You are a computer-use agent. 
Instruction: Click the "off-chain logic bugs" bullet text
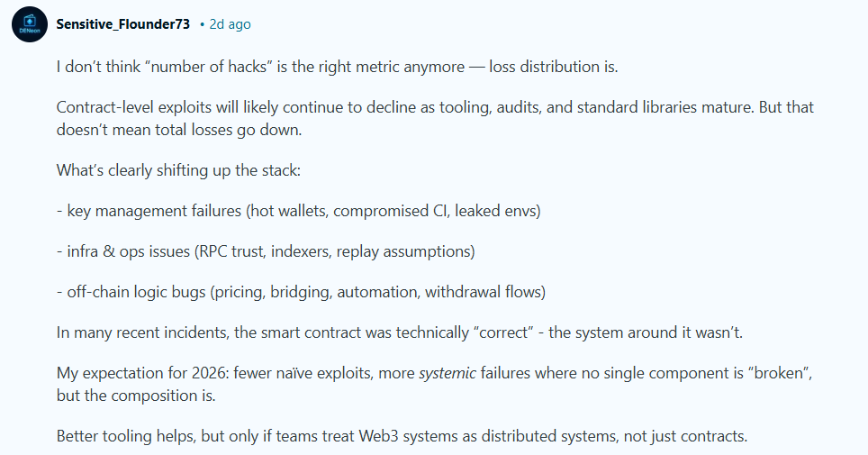135,292
